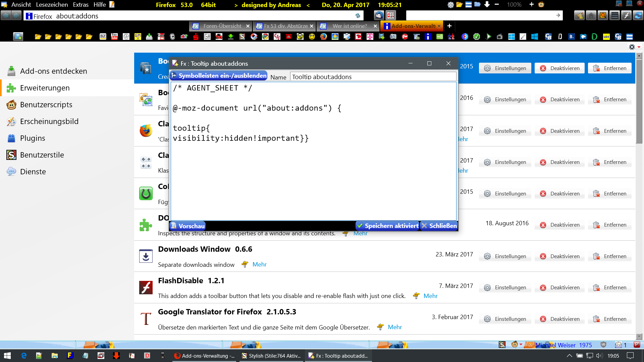
Task: Expand Mehr details for FlashDisable
Action: (x=430, y=296)
